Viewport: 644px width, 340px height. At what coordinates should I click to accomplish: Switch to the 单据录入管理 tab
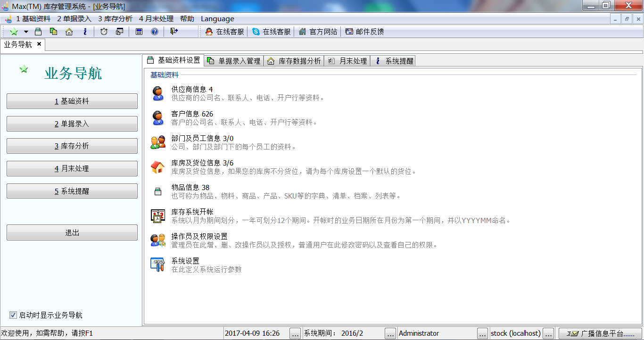click(x=233, y=61)
